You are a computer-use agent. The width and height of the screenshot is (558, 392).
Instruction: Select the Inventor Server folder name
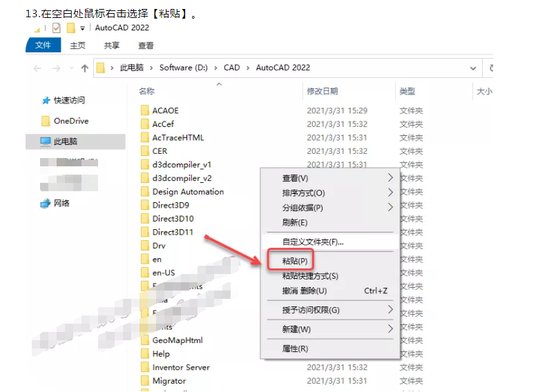tap(181, 367)
